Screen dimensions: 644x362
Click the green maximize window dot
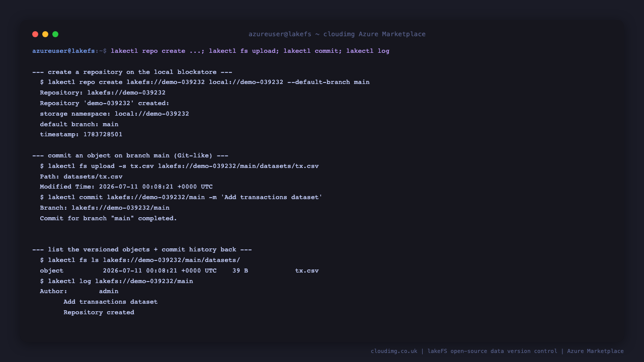click(55, 34)
